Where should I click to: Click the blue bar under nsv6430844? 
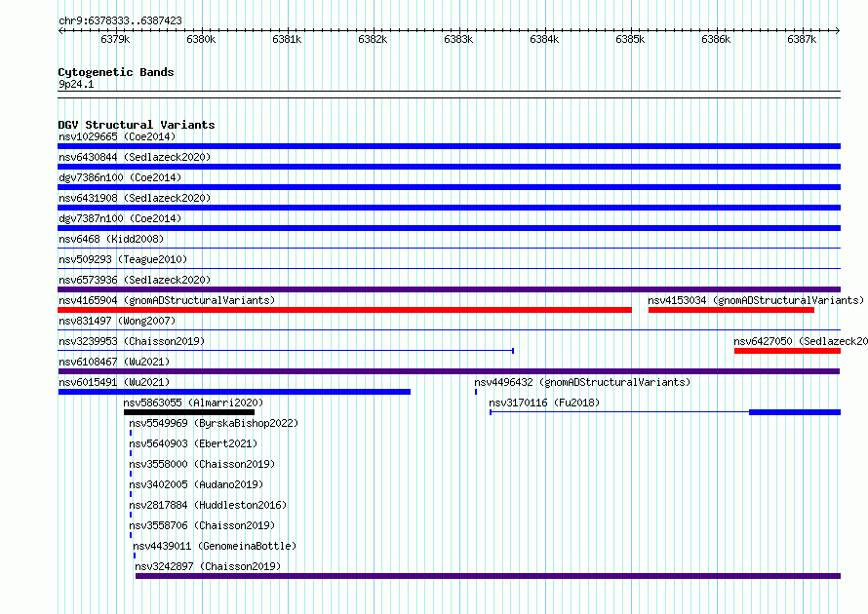click(449, 167)
